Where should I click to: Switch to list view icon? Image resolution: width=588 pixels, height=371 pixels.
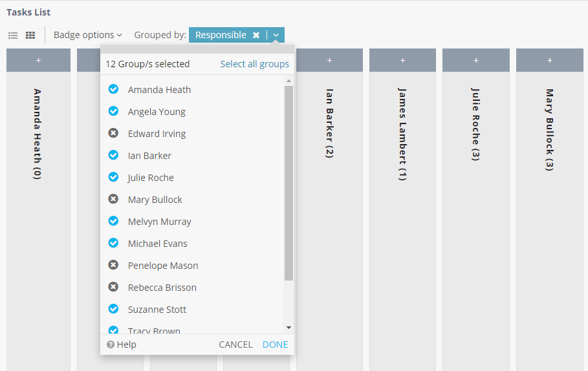tap(13, 35)
